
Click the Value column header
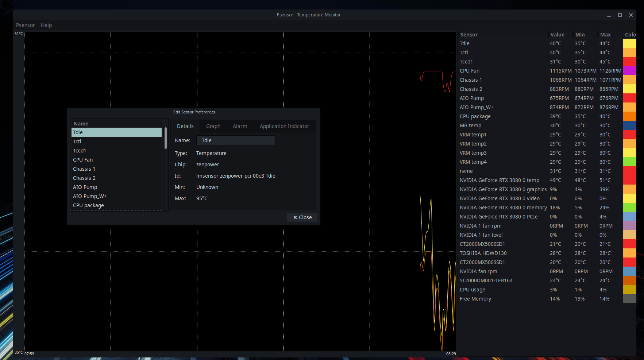(x=560, y=35)
